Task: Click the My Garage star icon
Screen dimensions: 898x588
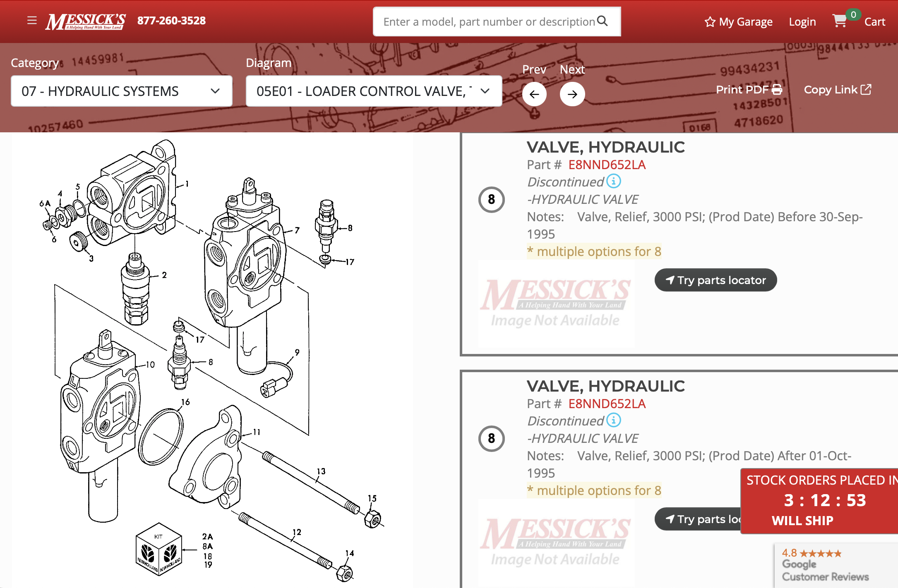Action: (x=710, y=22)
